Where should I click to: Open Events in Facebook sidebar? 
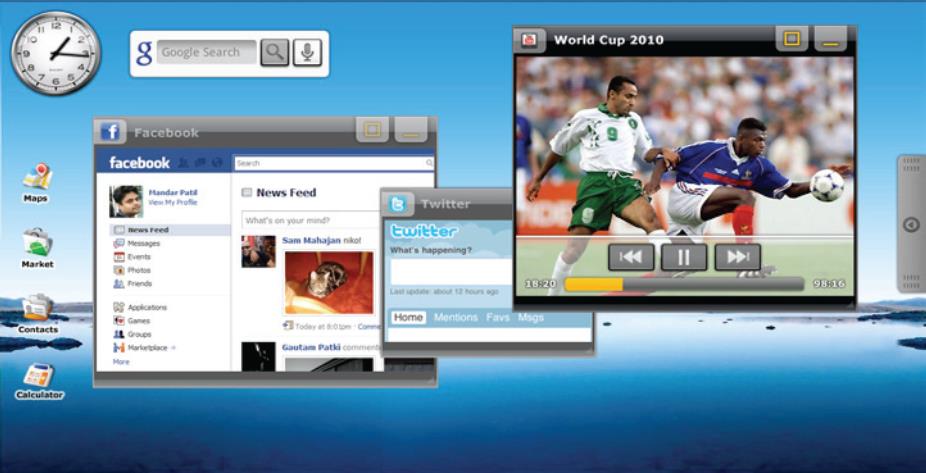132,257
